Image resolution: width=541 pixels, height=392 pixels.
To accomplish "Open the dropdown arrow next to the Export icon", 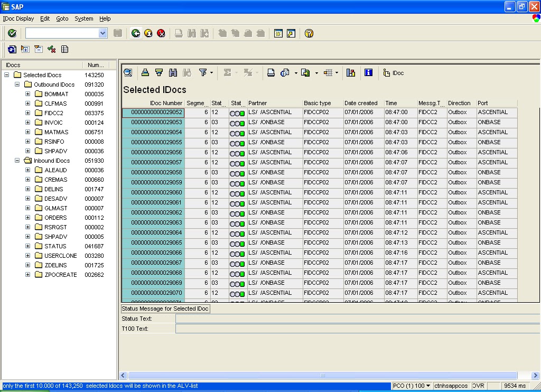I will [316, 73].
